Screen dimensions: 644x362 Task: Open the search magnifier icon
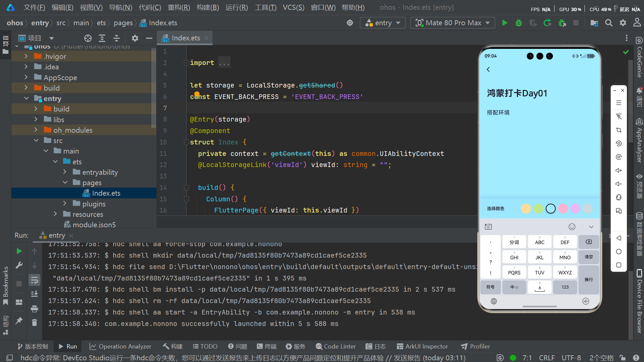point(609,23)
